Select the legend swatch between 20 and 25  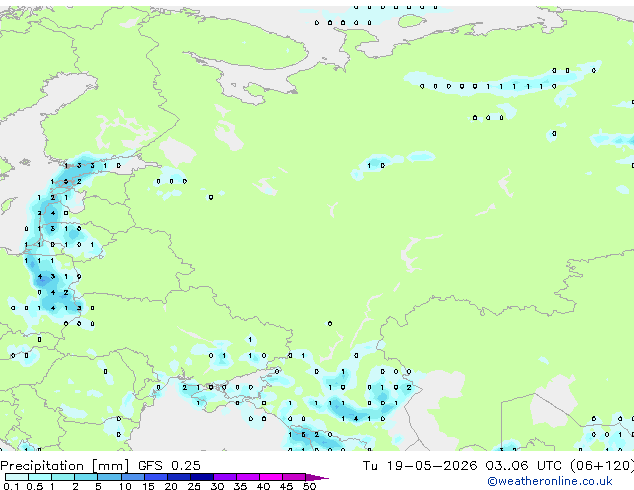179,477
